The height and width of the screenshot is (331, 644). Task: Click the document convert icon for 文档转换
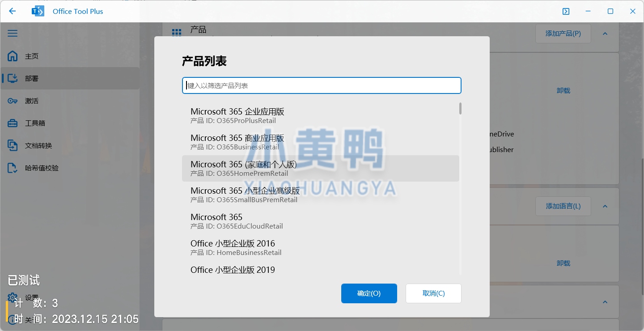[13, 145]
